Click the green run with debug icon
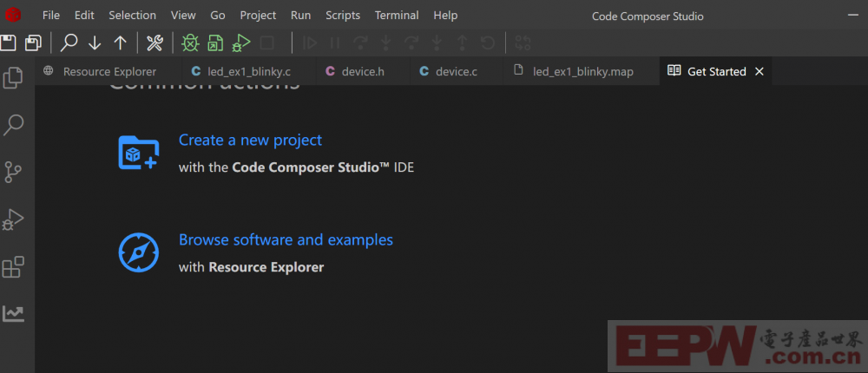Screen dimensions: 868x373 tap(240, 43)
